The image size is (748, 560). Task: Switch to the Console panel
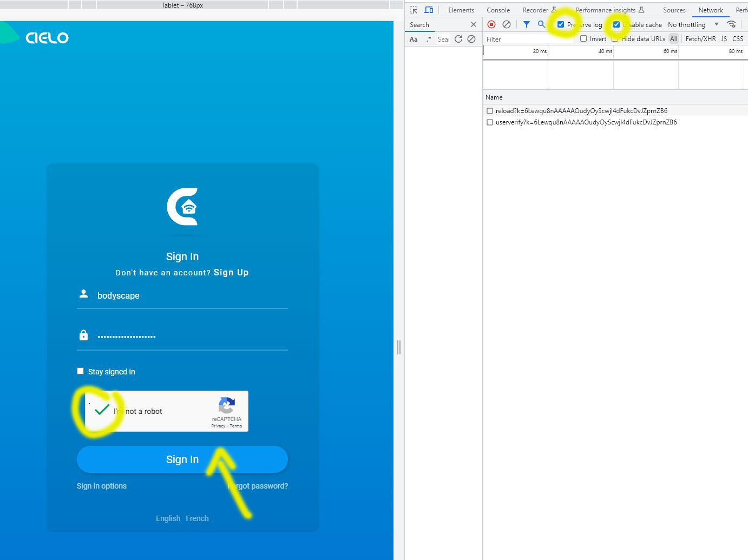497,10
